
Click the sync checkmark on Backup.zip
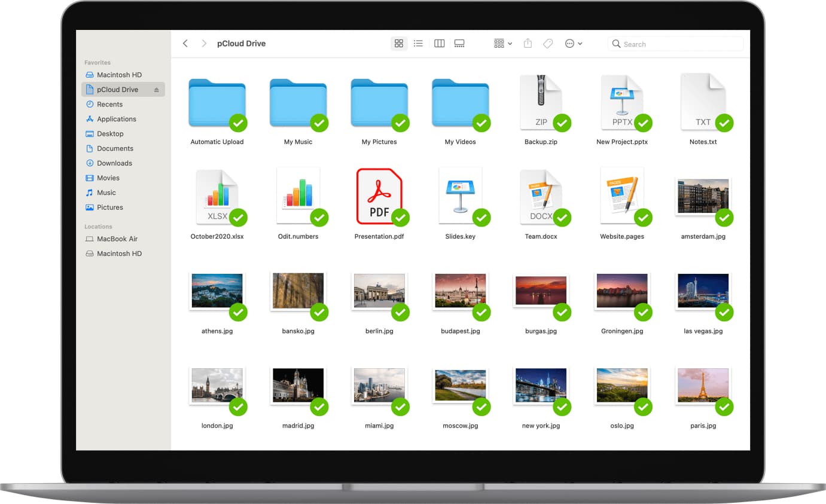pyautogui.click(x=562, y=123)
